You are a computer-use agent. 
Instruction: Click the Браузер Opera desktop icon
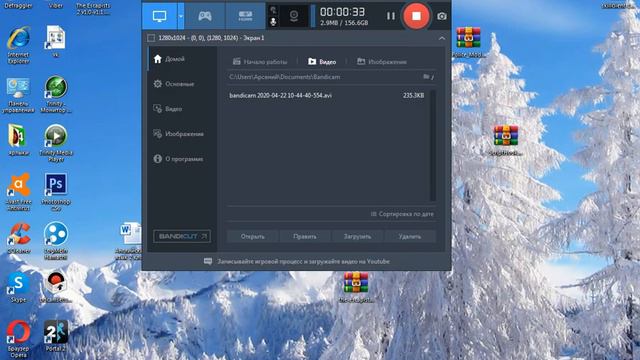[18, 339]
